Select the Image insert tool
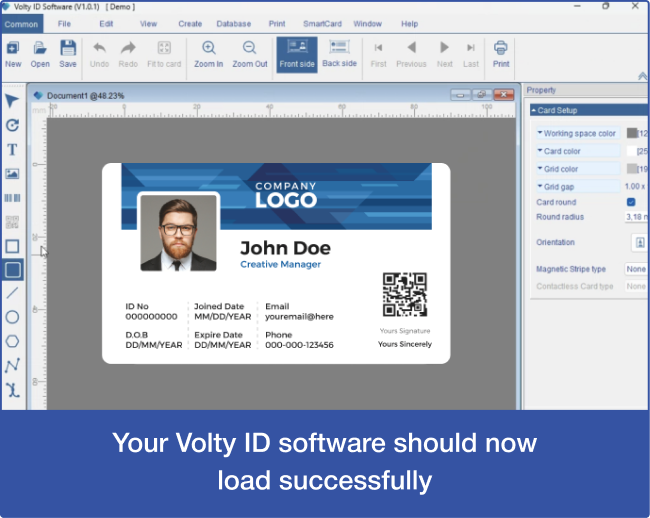The height and width of the screenshot is (518, 650). pyautogui.click(x=12, y=174)
